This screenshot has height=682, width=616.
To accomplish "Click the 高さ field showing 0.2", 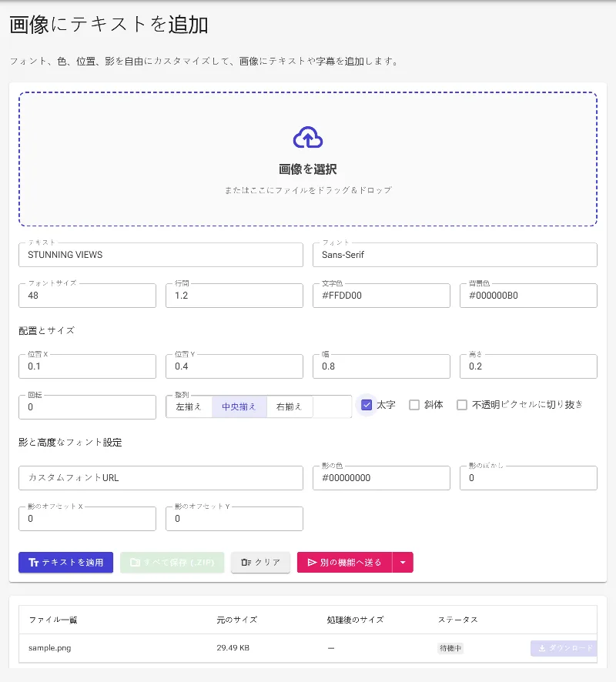I will 528,366.
